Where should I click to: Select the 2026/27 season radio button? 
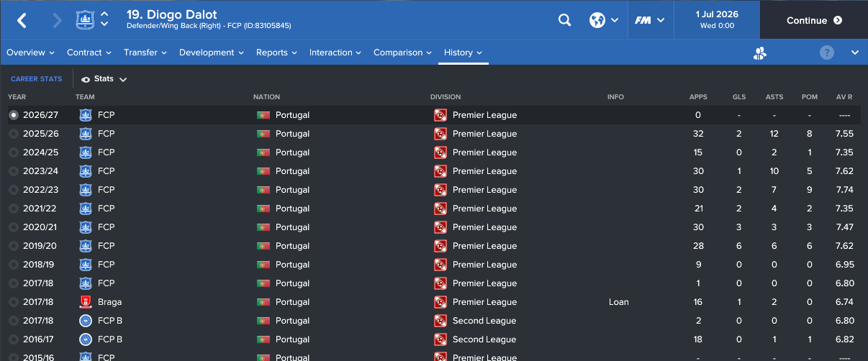(x=14, y=115)
